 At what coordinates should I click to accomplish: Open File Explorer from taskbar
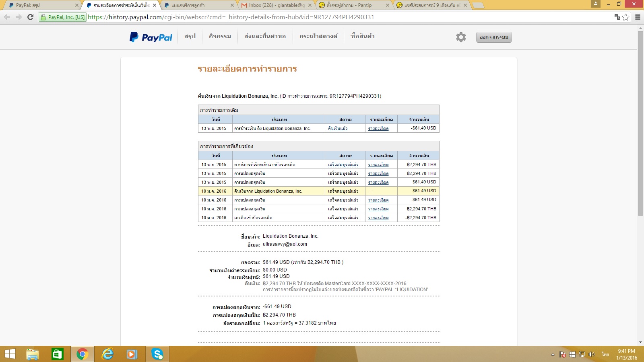tap(33, 354)
